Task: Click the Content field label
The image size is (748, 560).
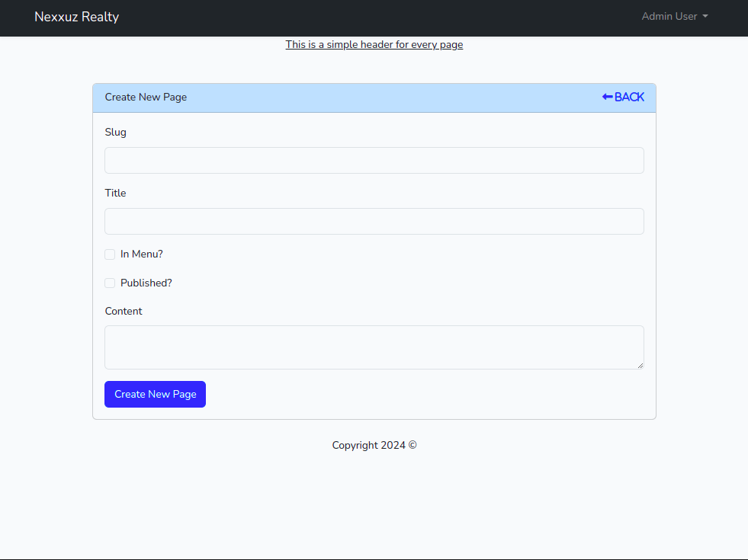Action: pyautogui.click(x=124, y=311)
